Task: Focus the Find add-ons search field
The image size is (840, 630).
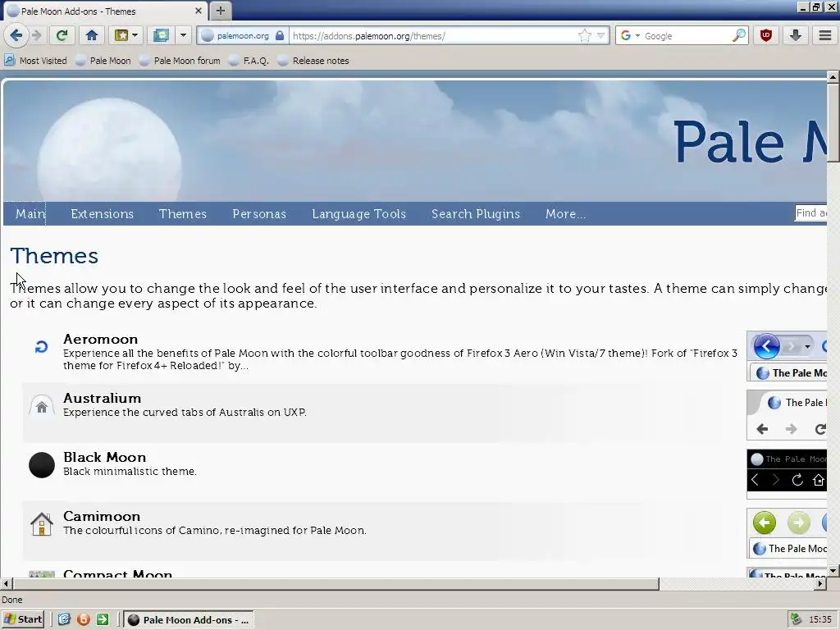Action: [x=810, y=213]
